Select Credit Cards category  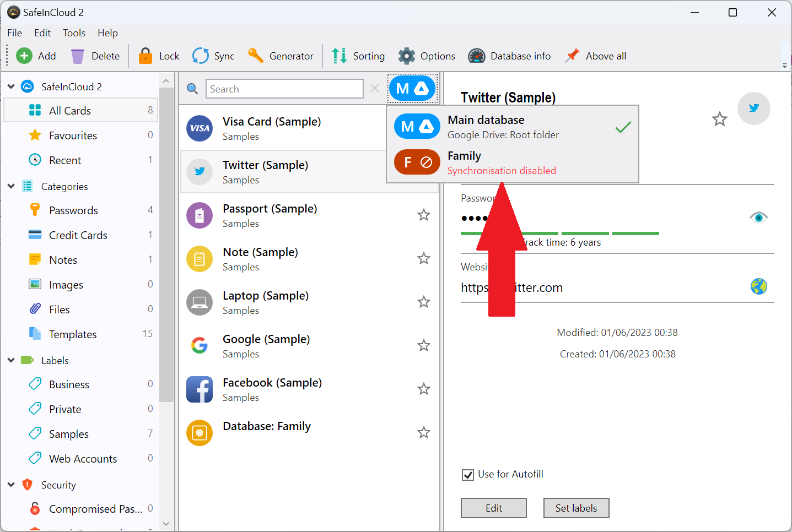pos(81,235)
